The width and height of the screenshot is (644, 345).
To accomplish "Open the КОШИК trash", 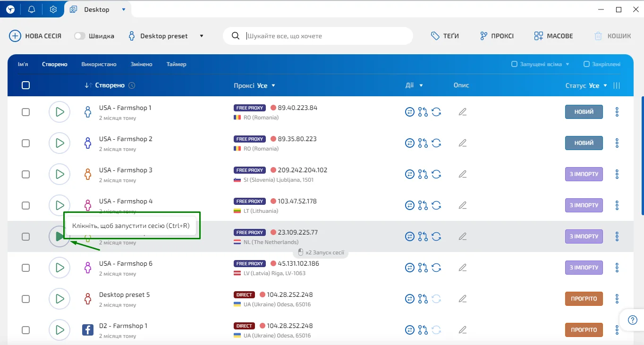I will [x=612, y=36].
